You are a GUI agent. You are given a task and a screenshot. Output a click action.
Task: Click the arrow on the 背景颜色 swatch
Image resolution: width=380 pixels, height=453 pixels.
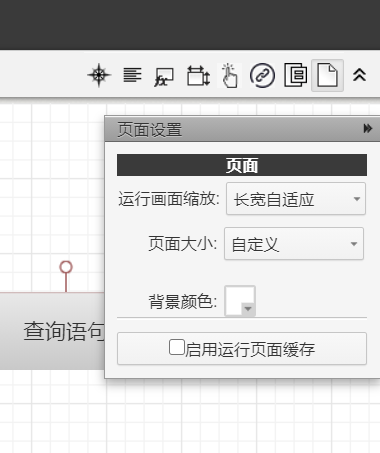248,309
